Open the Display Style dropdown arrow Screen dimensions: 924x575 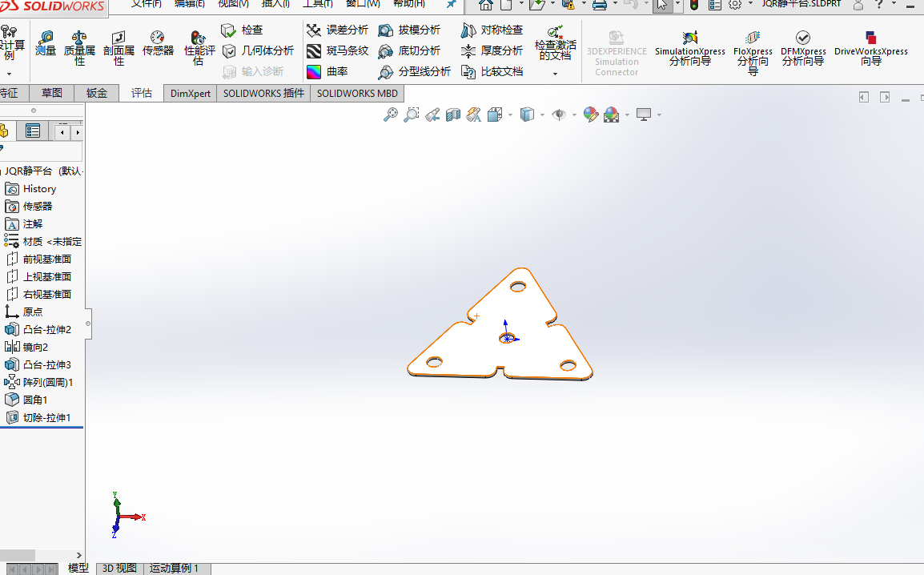pos(542,115)
